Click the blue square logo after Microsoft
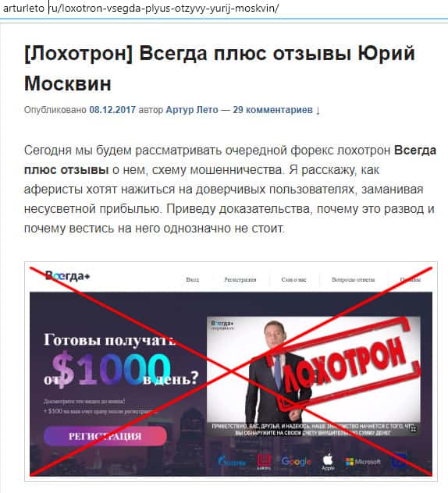The height and width of the screenshot is (493, 448). pos(399,462)
